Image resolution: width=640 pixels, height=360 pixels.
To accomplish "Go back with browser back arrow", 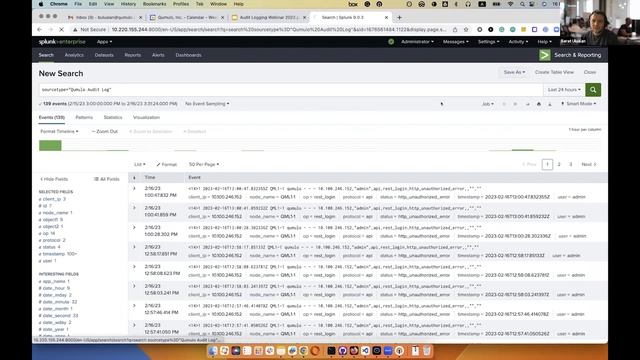I will [x=40, y=29].
